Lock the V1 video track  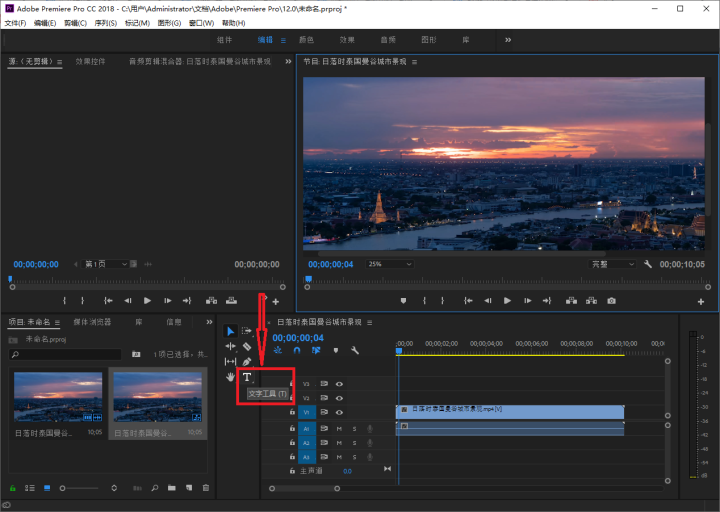[x=292, y=412]
